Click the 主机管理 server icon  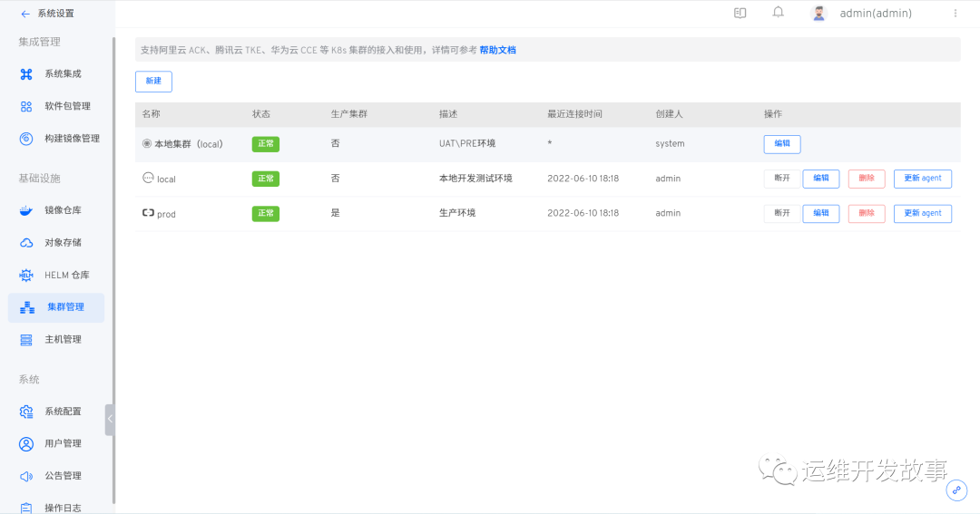pos(26,340)
